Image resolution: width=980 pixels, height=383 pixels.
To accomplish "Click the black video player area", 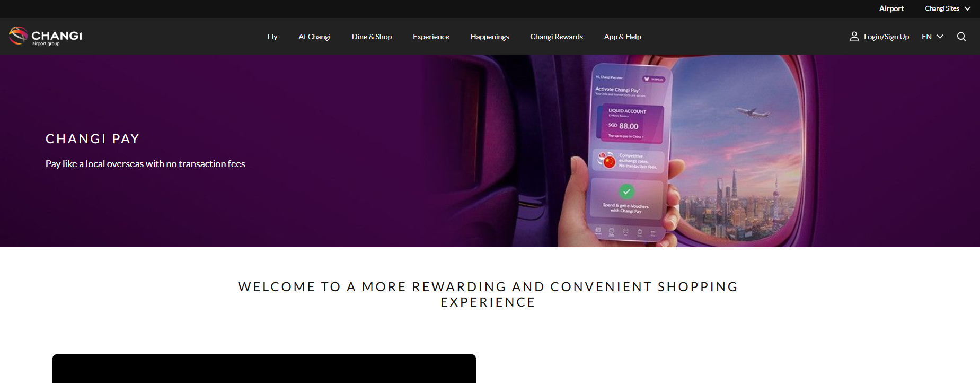I will point(264,369).
